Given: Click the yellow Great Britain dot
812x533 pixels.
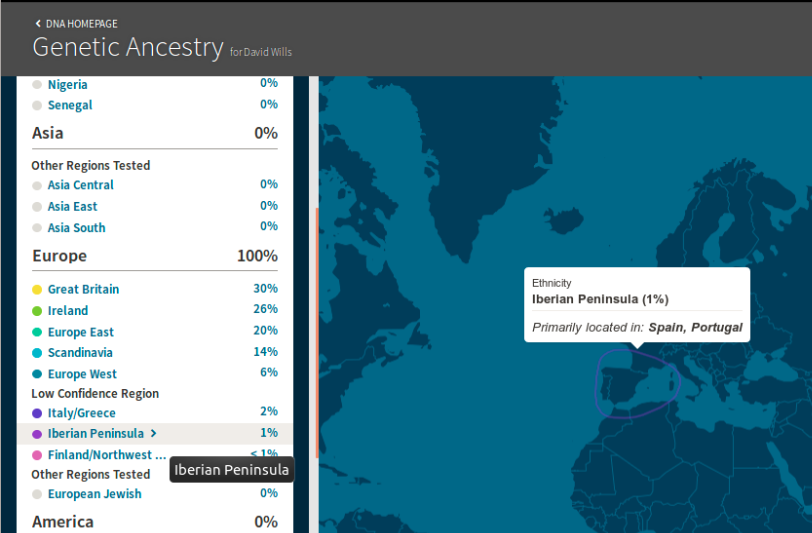Looking at the screenshot, I should (37, 290).
